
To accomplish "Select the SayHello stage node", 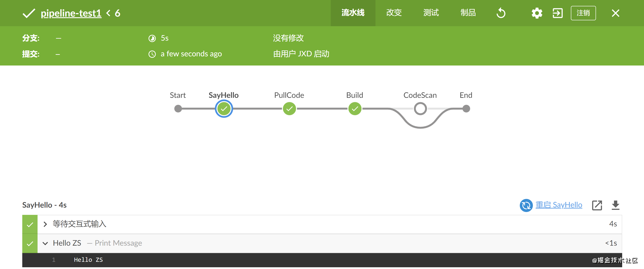I will coord(224,109).
